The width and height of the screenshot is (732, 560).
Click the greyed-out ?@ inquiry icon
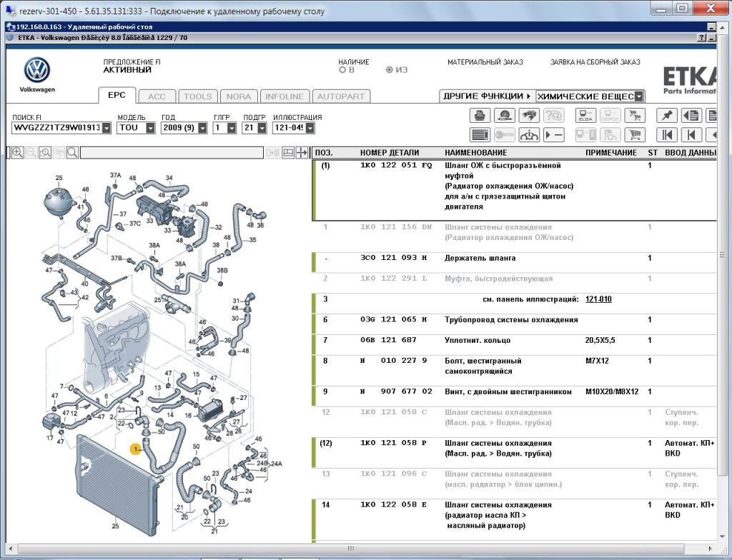tap(554, 115)
